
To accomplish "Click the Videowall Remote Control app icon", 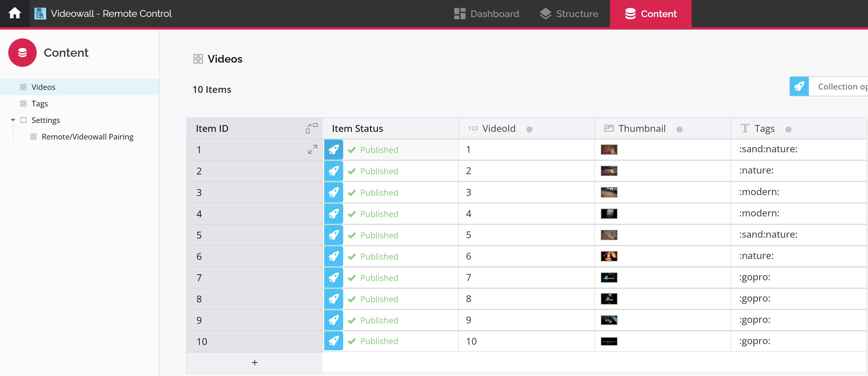I will [x=40, y=14].
